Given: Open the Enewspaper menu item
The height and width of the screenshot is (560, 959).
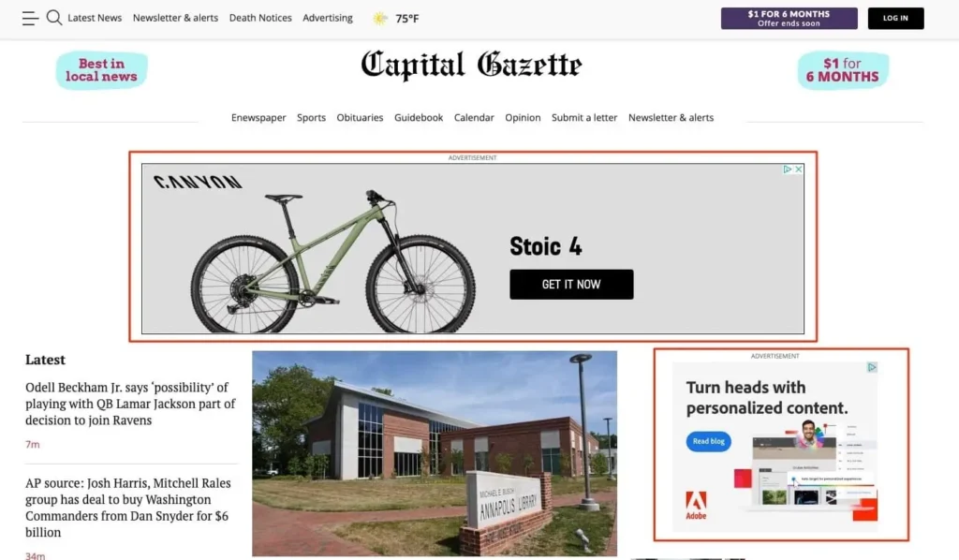Looking at the screenshot, I should coord(258,117).
